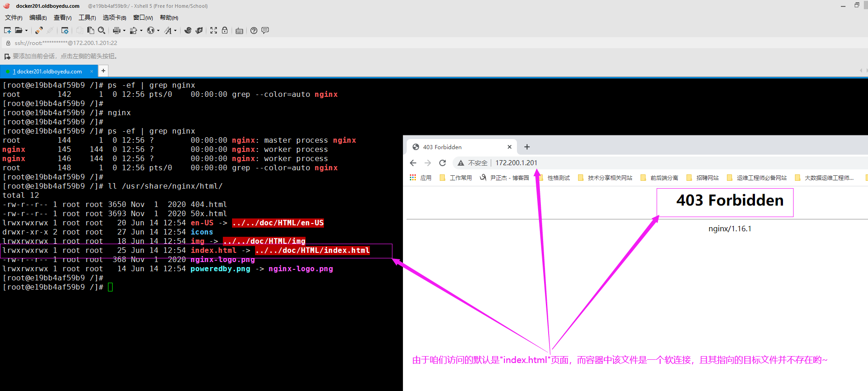Click the help question mark icon
Viewport: 868px width, 391px height.
tap(254, 30)
